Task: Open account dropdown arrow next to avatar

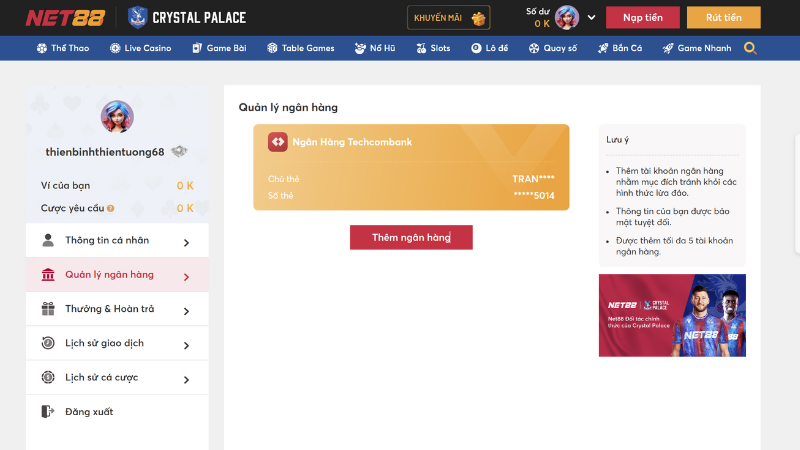Action: point(592,18)
